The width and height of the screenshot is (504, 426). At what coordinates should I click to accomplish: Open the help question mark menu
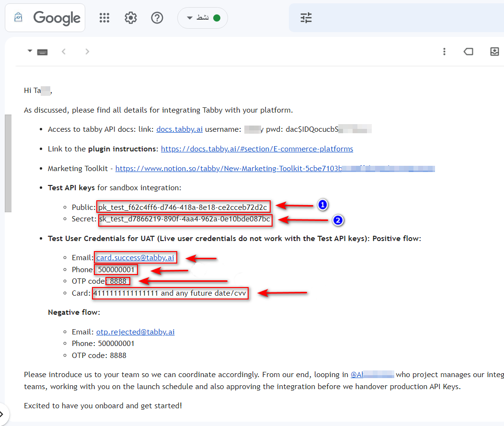coord(157,18)
